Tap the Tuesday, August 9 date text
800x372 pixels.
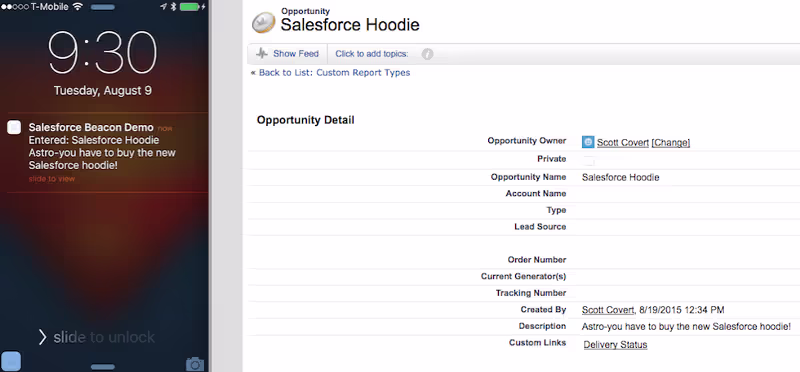click(x=103, y=91)
